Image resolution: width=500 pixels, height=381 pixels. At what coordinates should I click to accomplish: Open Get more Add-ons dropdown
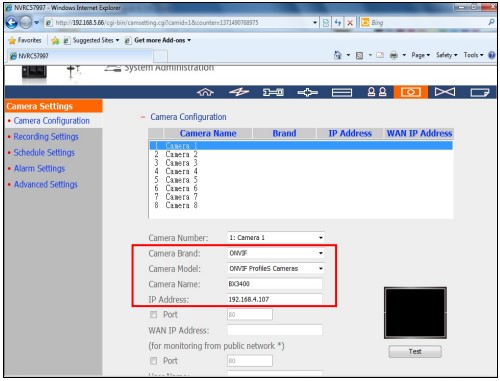point(158,40)
